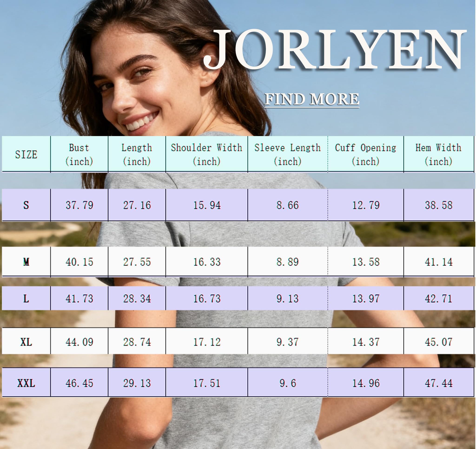Click bust value 37.79 for size S
This screenshot has height=449, width=476.
click(x=79, y=205)
